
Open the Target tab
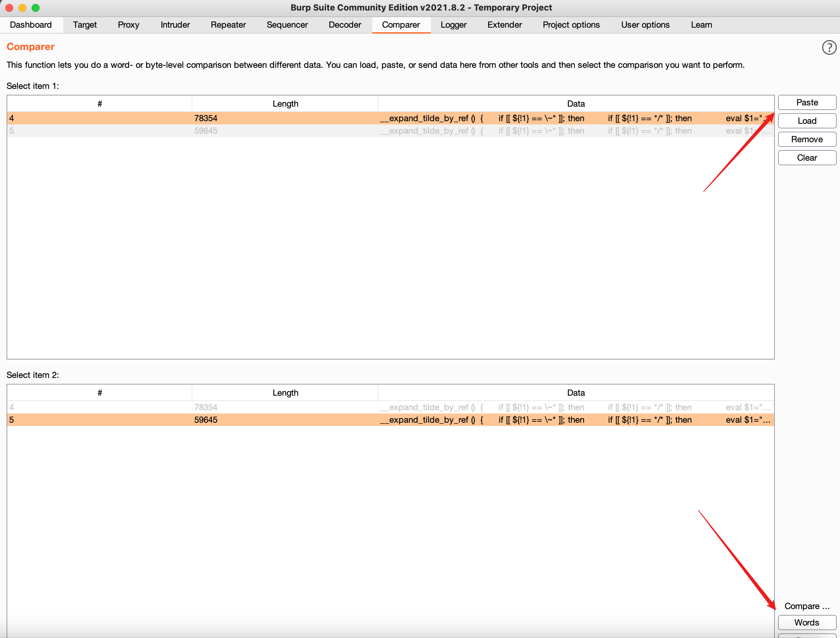click(85, 25)
